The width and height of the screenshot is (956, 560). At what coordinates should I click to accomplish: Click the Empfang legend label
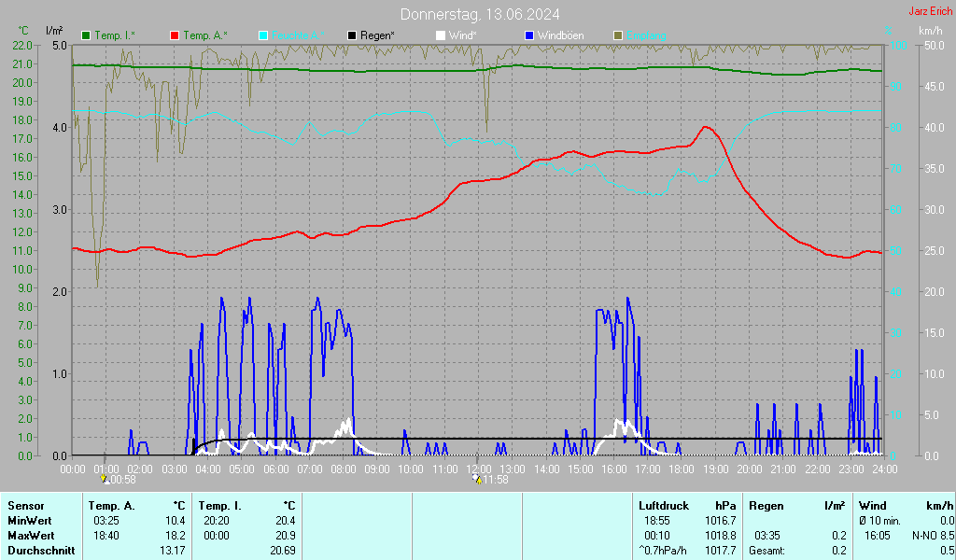pyautogui.click(x=646, y=36)
